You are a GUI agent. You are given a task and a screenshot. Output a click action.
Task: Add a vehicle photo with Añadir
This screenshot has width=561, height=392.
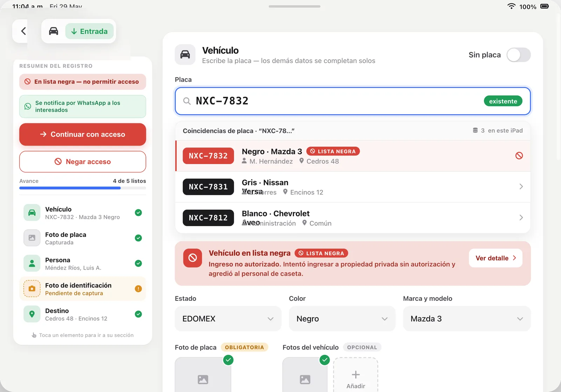(356, 375)
